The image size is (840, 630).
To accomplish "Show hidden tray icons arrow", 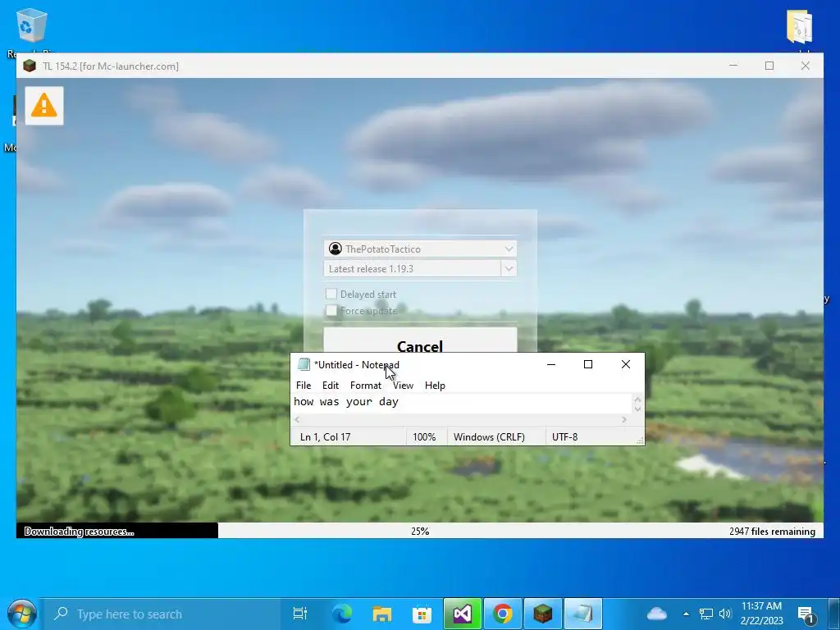I will click(x=686, y=614).
